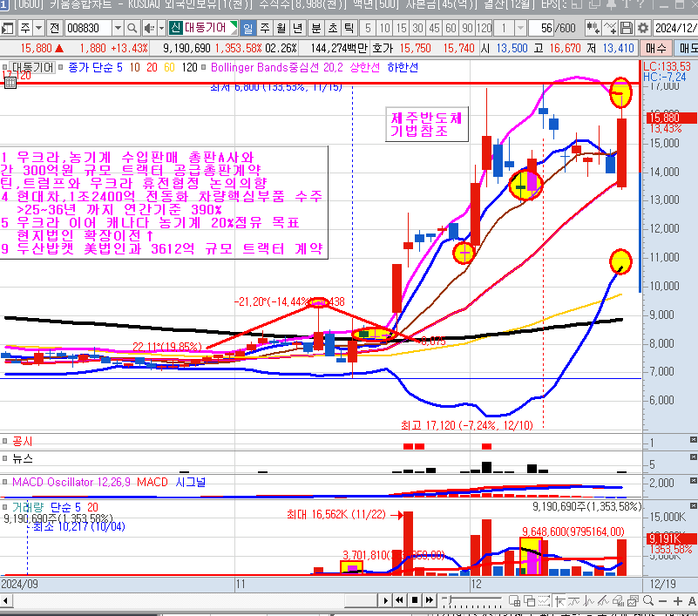
Task: Toggle the 대동기어 price series marker
Action: click(6, 66)
